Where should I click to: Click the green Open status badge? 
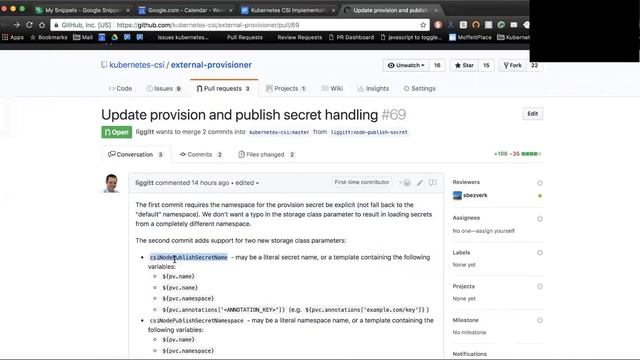coord(116,132)
